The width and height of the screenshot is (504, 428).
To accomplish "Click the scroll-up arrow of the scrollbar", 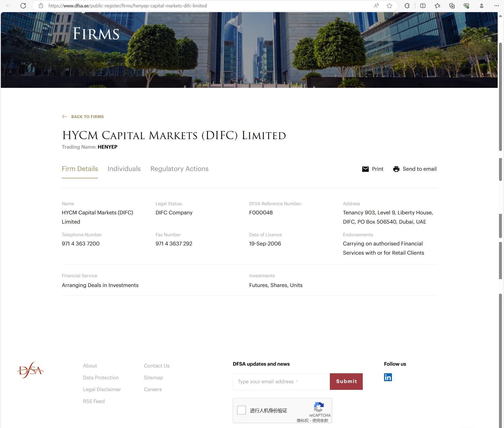I will (x=501, y=16).
